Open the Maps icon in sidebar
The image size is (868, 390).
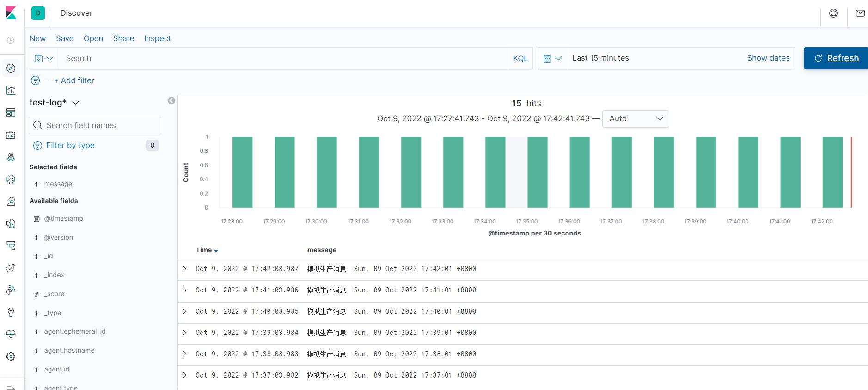(11, 157)
